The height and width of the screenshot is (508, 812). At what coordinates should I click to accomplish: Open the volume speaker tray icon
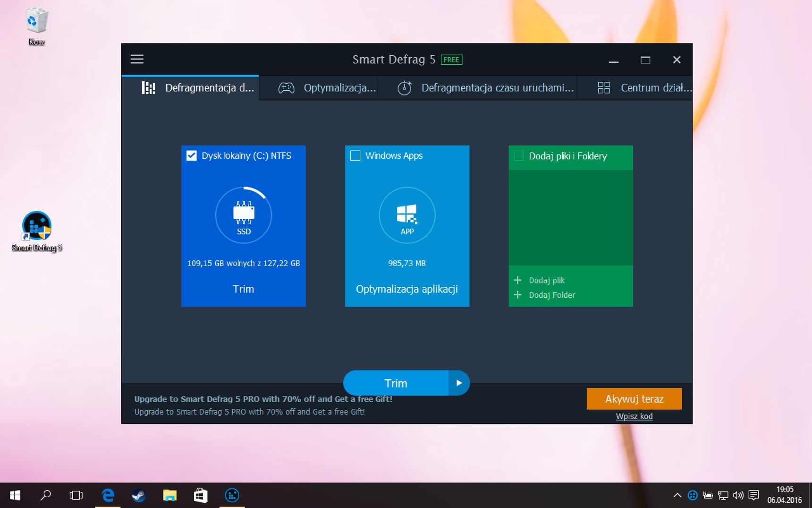(x=738, y=495)
